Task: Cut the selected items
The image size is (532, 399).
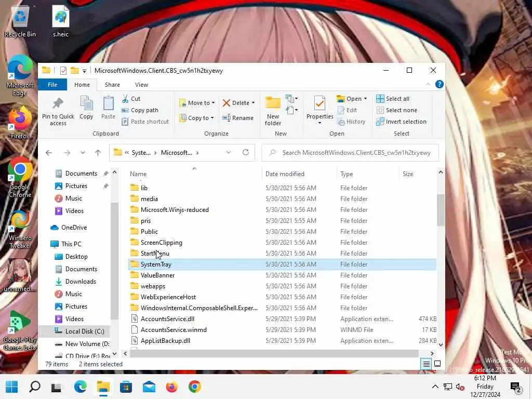Action: click(131, 99)
